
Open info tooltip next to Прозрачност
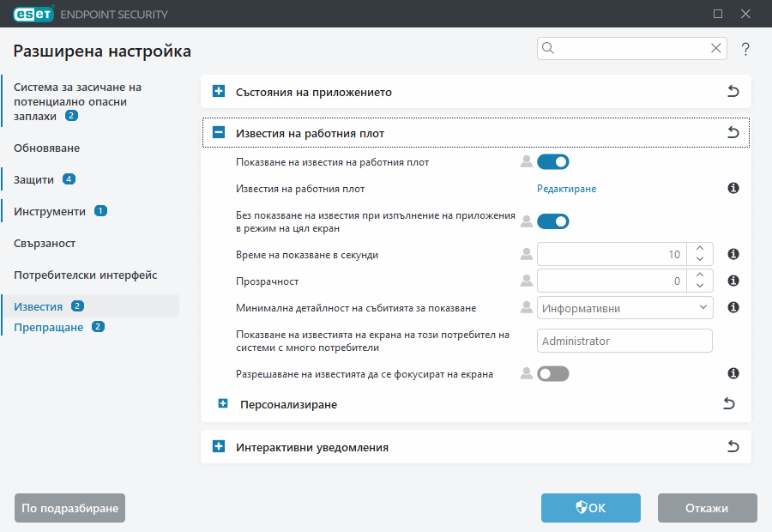pos(733,281)
